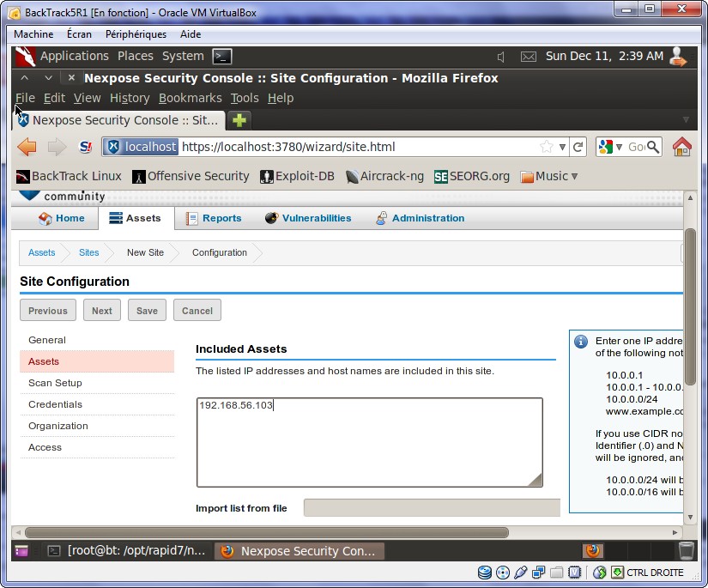The image size is (708, 588).
Task: Switch to the Administration tab
Action: click(x=421, y=218)
